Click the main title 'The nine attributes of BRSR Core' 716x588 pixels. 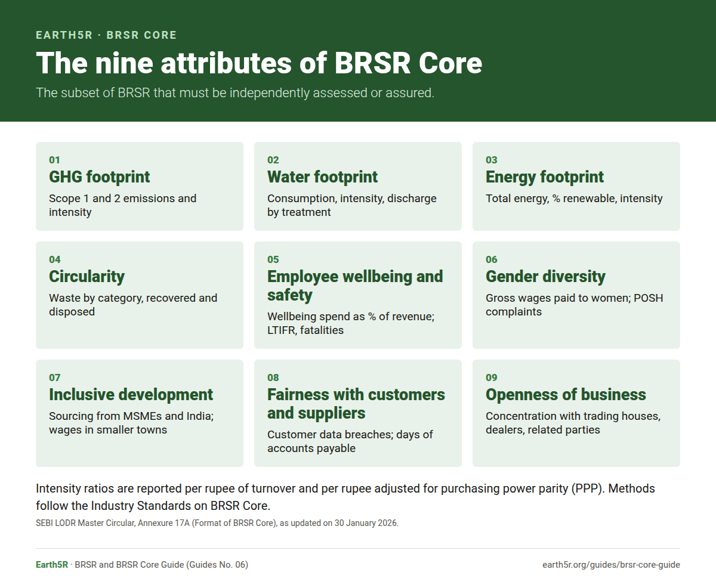[x=259, y=63]
